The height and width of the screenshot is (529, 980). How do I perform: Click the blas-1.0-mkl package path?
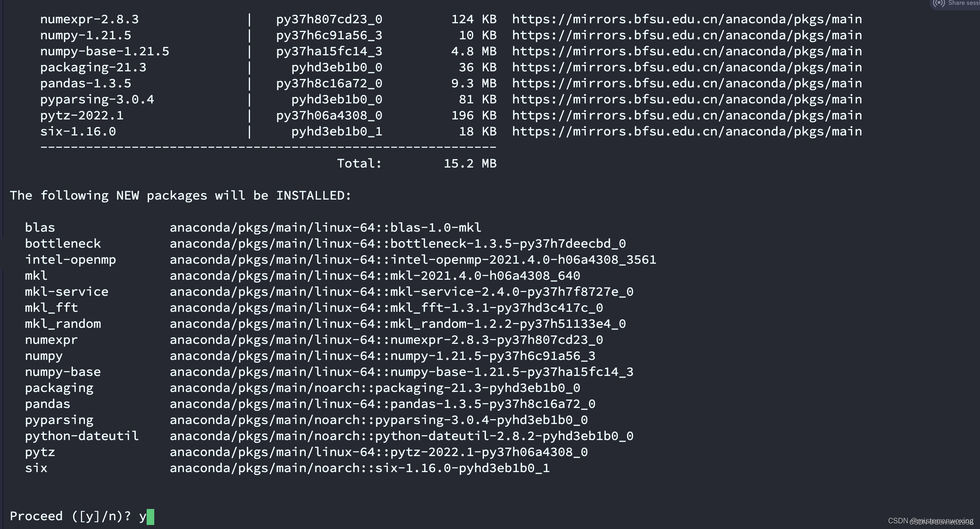pos(325,228)
